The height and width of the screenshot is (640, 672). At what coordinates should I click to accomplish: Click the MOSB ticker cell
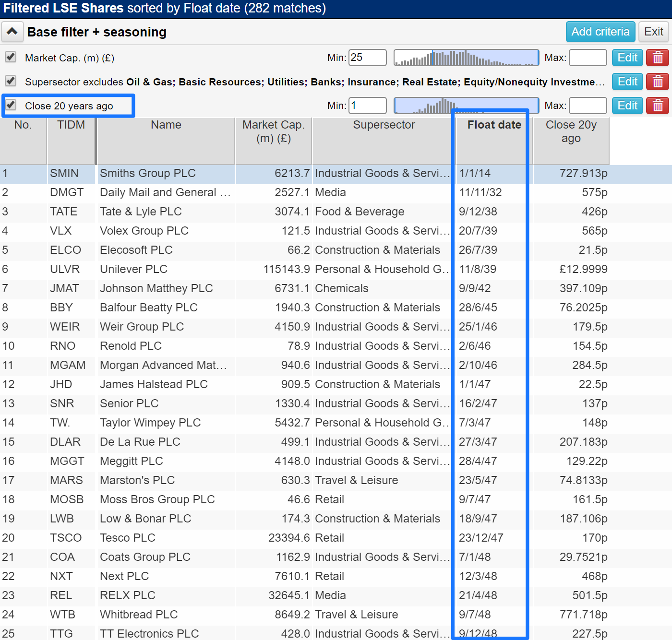coord(67,499)
